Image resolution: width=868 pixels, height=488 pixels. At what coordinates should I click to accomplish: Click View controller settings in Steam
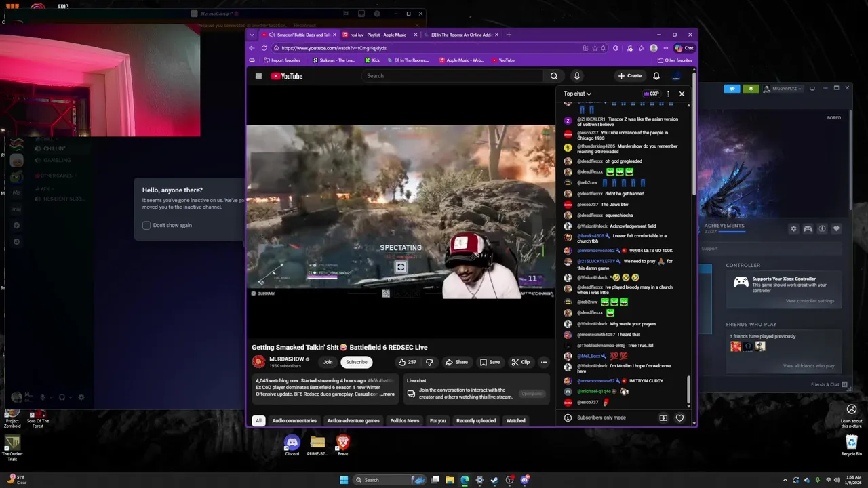click(810, 301)
